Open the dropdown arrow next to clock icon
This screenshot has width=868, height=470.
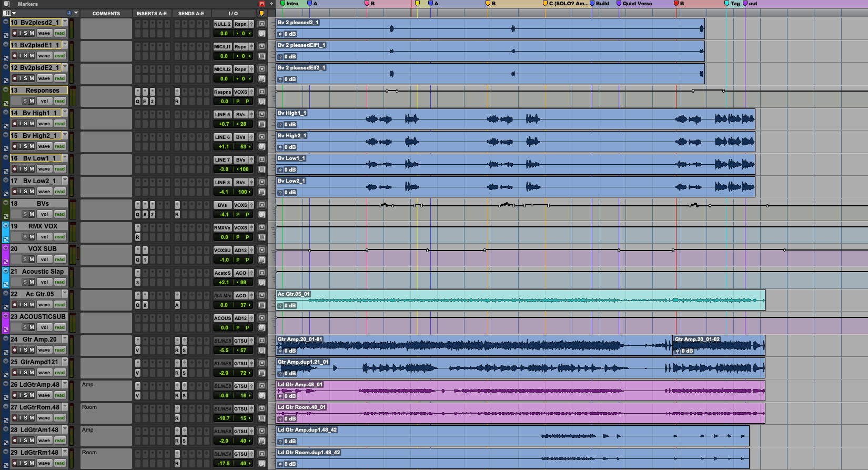click(x=76, y=13)
